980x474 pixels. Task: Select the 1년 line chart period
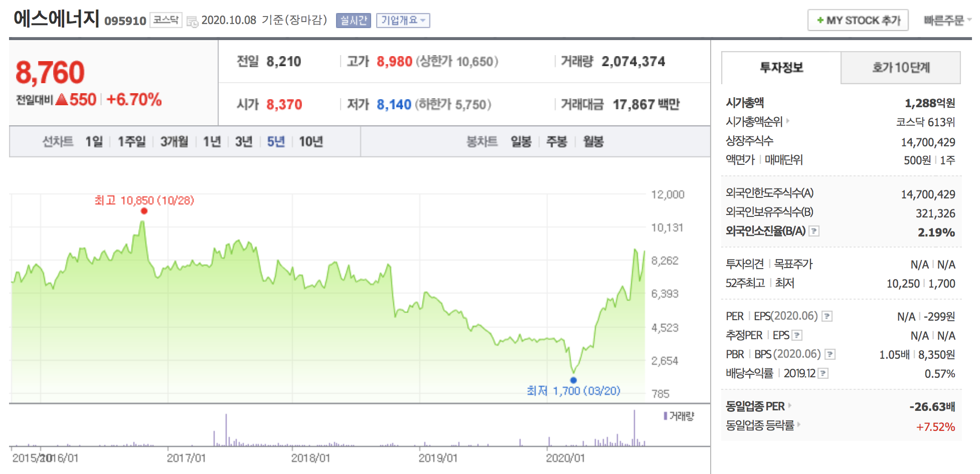[212, 142]
